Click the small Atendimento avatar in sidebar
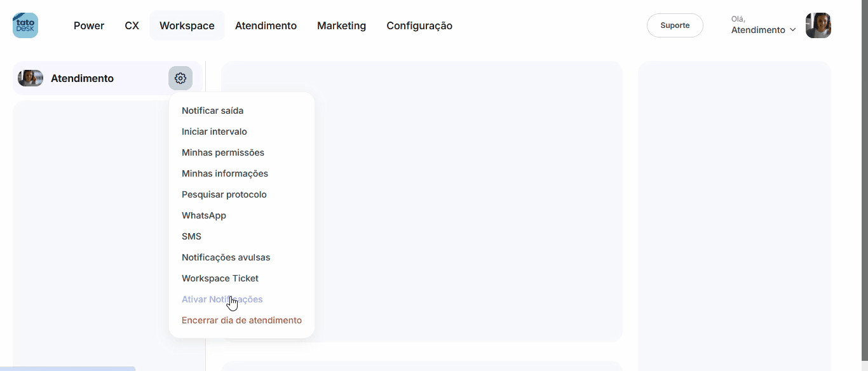This screenshot has height=371, width=868. 30,78
